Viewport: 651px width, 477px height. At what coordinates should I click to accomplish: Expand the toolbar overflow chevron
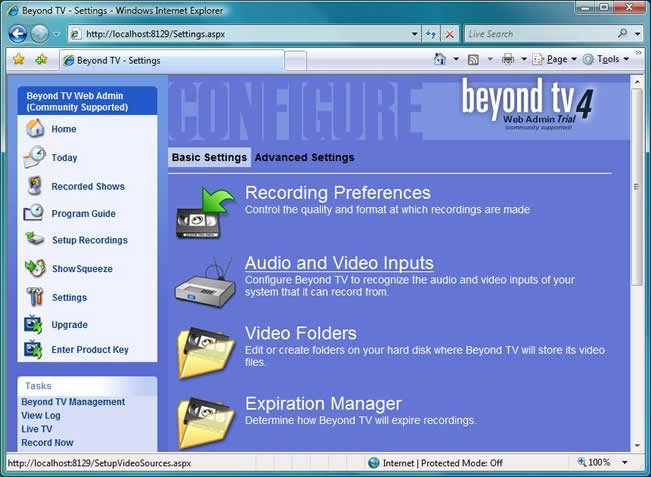tap(639, 53)
